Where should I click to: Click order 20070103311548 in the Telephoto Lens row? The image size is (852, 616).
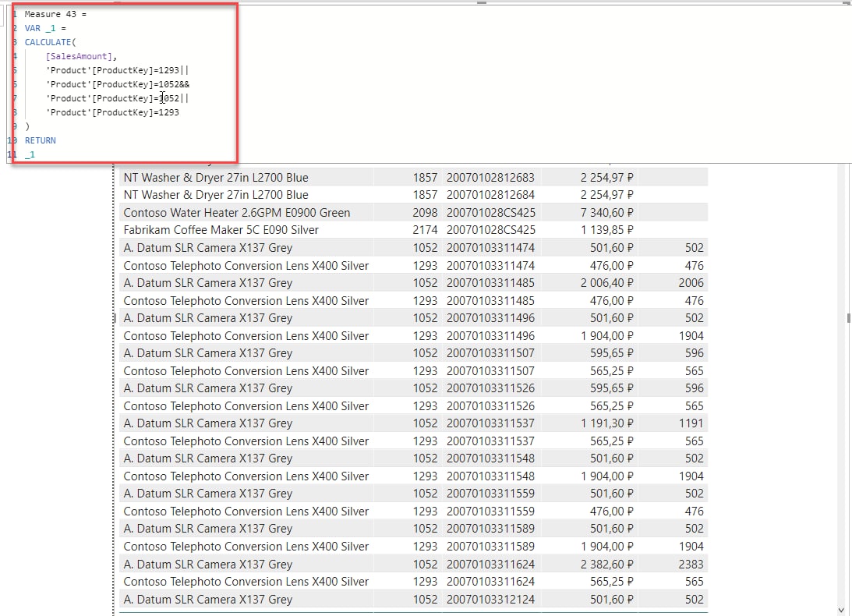click(x=490, y=476)
